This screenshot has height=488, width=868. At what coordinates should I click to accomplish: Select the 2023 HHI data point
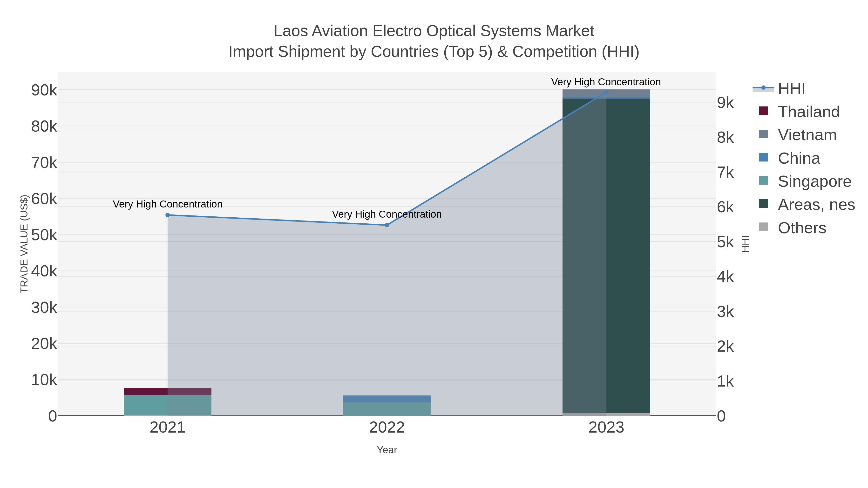coord(606,92)
